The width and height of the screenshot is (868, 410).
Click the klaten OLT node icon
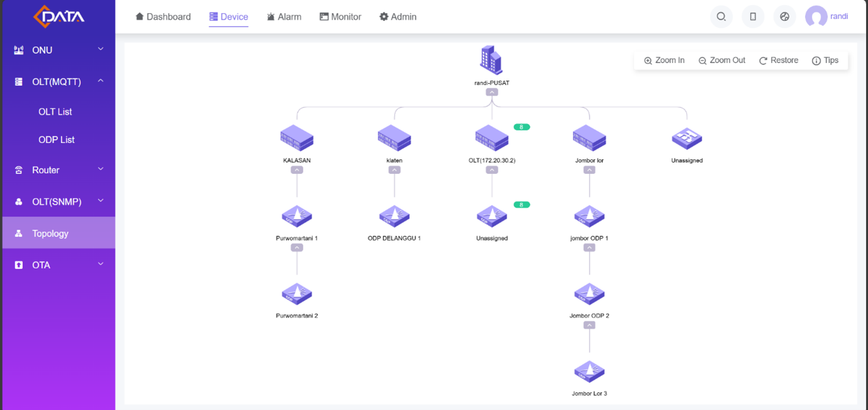394,138
